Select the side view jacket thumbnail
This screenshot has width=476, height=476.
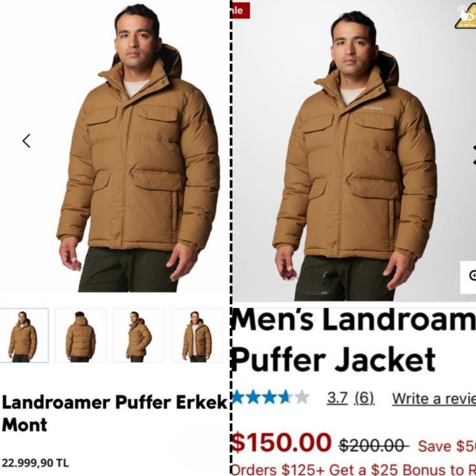[x=139, y=335]
